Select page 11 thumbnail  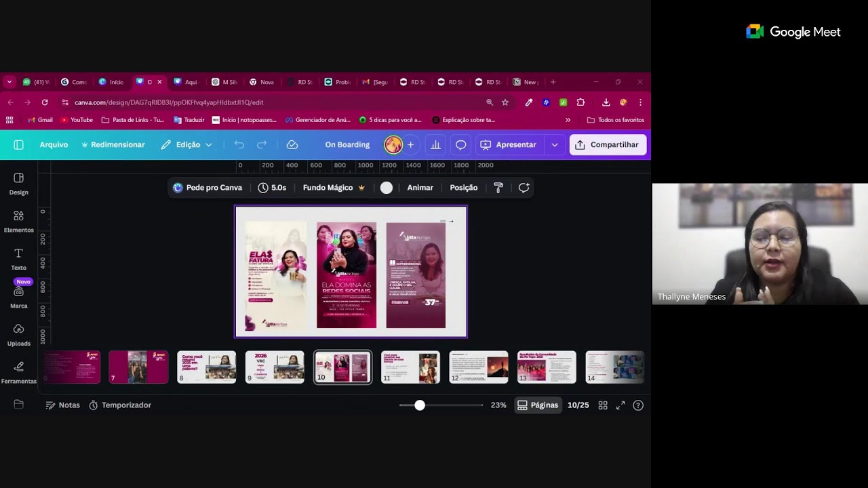coord(410,367)
